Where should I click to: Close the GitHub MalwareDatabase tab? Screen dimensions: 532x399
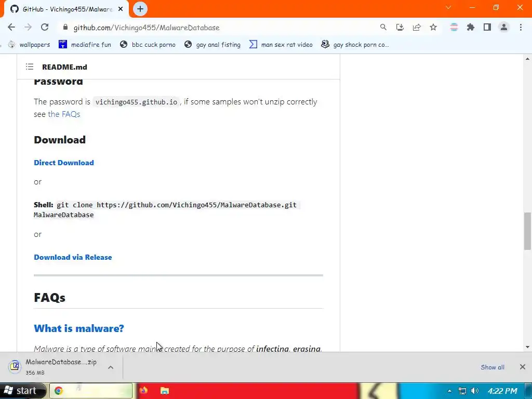[x=121, y=9]
